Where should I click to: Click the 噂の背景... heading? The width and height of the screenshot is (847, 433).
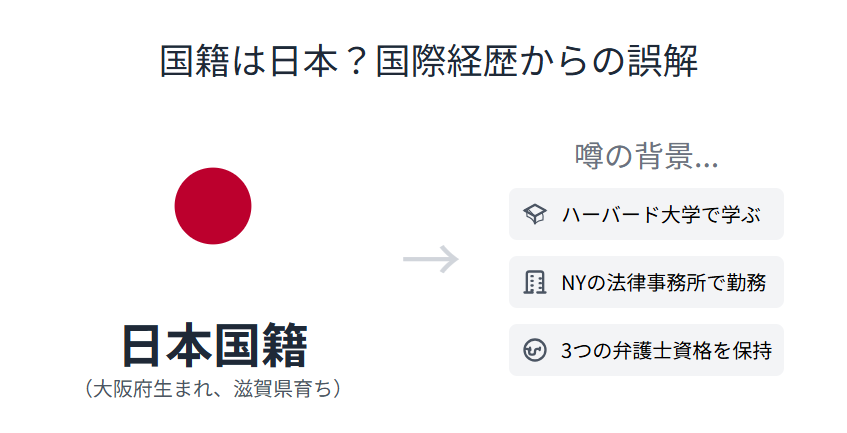646,156
